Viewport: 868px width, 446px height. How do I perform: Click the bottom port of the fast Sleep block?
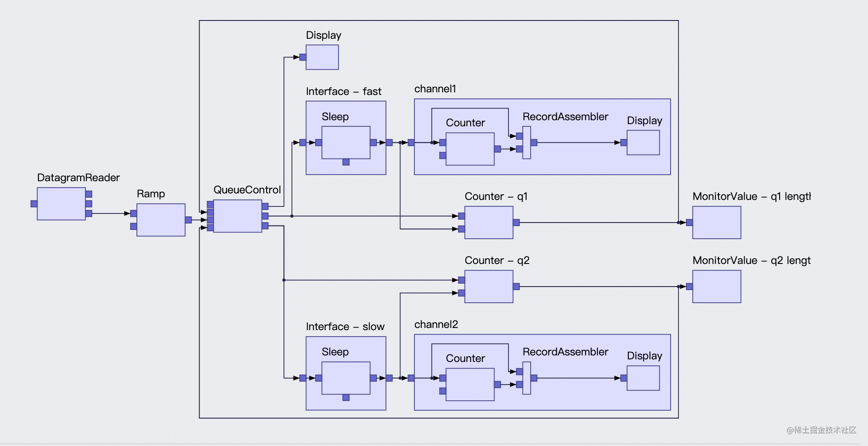click(x=346, y=162)
